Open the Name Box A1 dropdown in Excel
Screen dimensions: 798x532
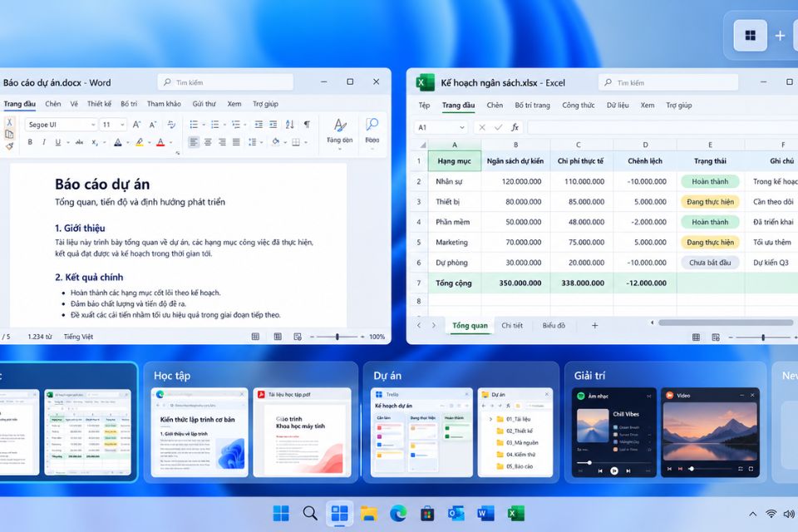point(461,128)
